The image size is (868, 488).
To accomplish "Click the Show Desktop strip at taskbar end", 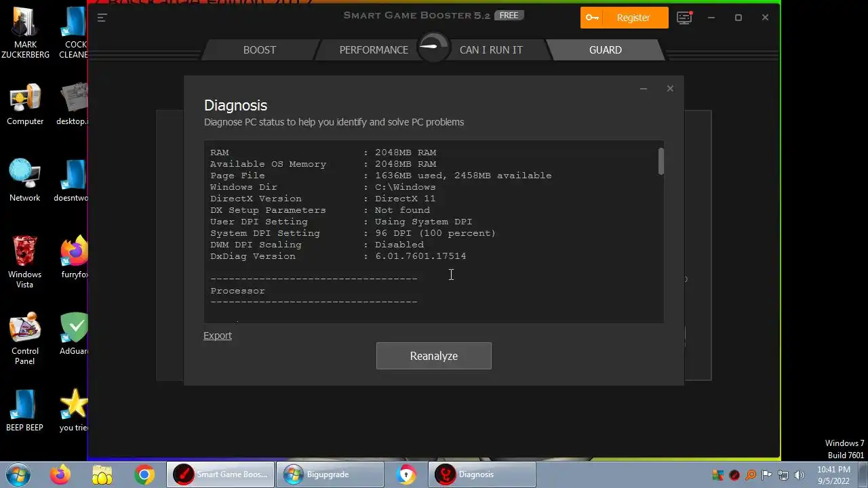I will pyautogui.click(x=863, y=474).
